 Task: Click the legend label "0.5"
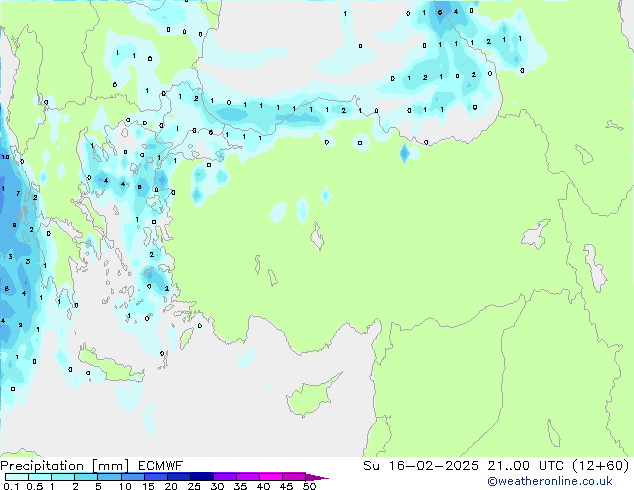point(35,486)
